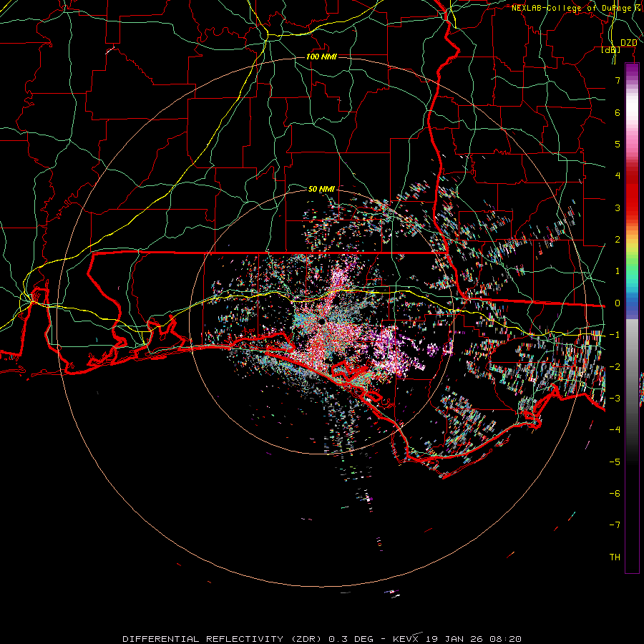The width and height of the screenshot is (644, 644).
Task: Click "(ZDR)" in the bottom caption
Action: point(306,639)
